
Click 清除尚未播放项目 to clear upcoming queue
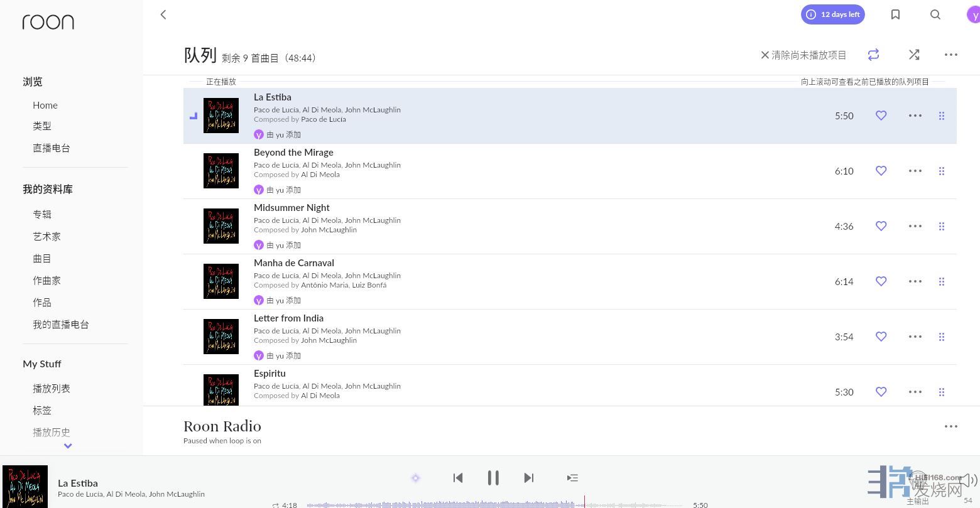pyautogui.click(x=803, y=55)
